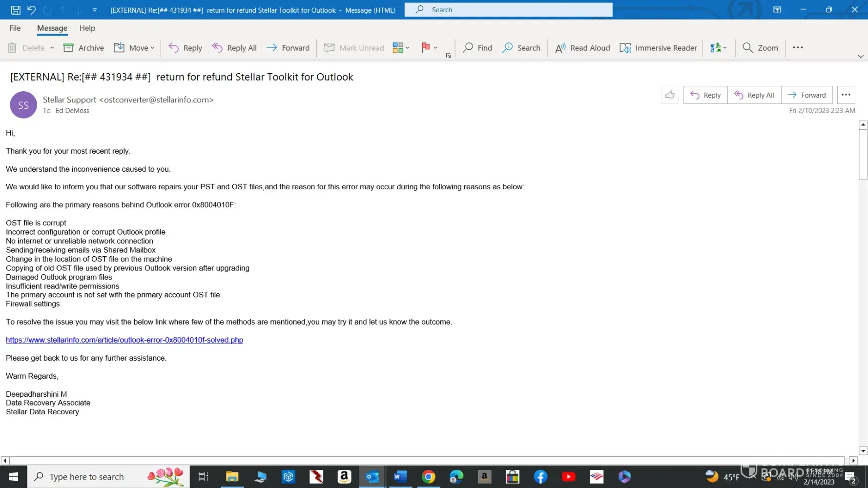
Task: Click the Zoom magnifier button
Action: click(760, 48)
